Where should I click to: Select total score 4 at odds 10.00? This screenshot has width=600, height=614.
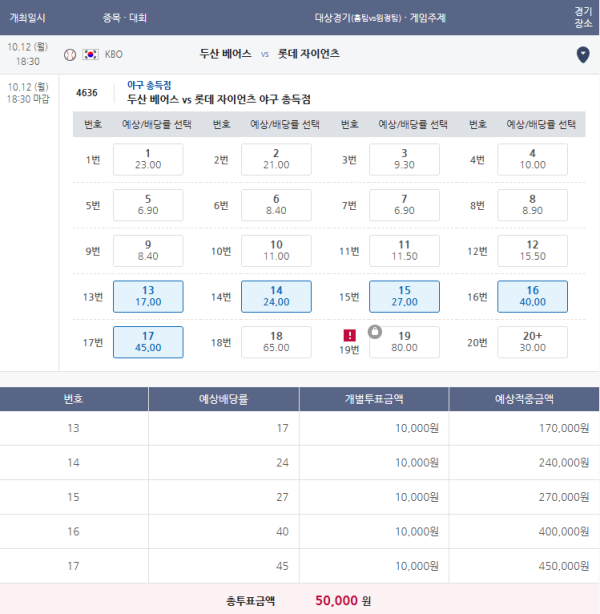click(x=532, y=159)
